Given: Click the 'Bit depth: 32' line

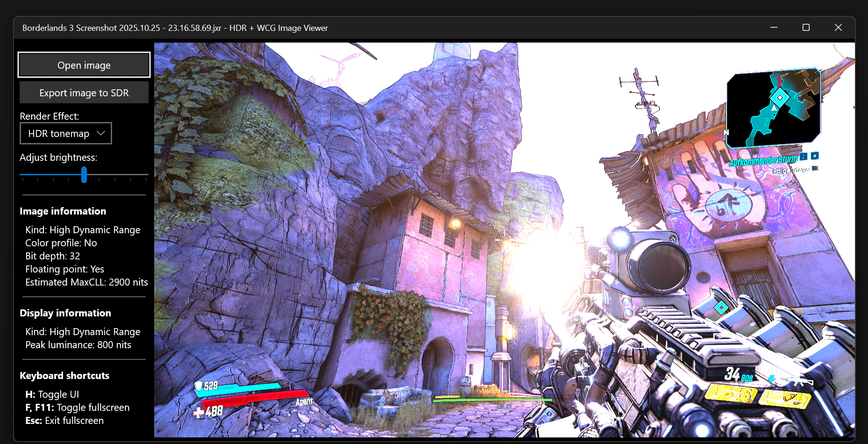Looking at the screenshot, I should (x=53, y=256).
